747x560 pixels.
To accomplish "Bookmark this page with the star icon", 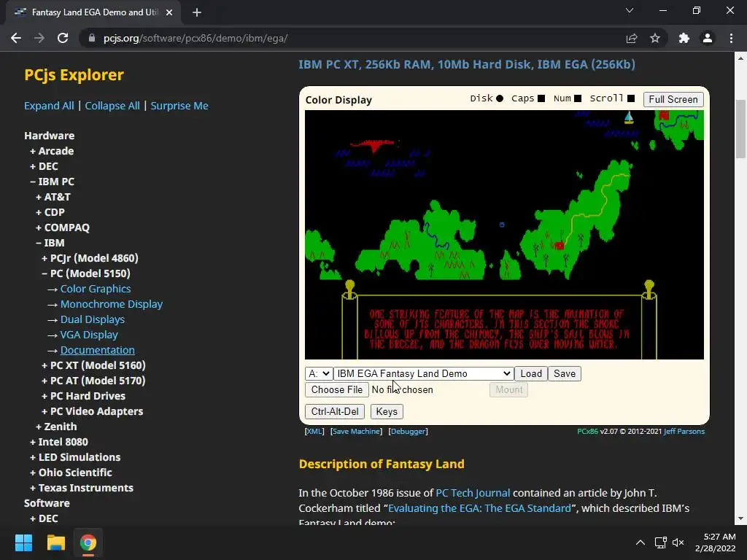I will (x=655, y=38).
